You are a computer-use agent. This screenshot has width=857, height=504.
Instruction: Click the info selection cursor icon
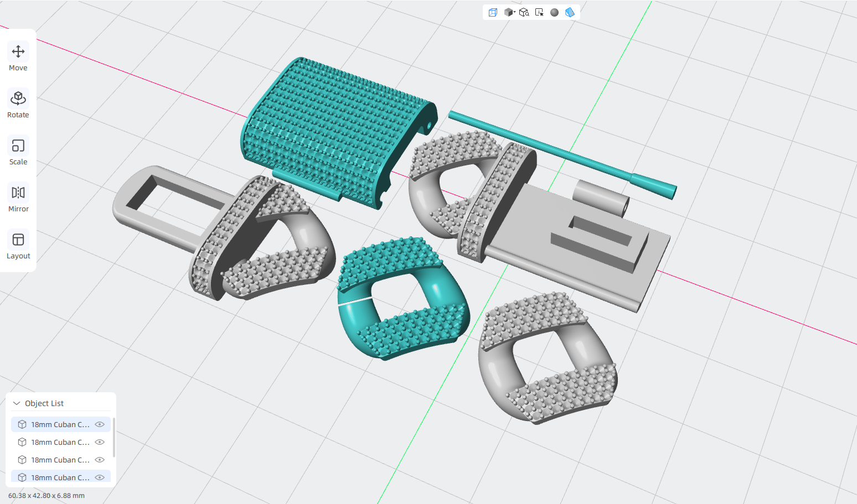click(x=539, y=12)
